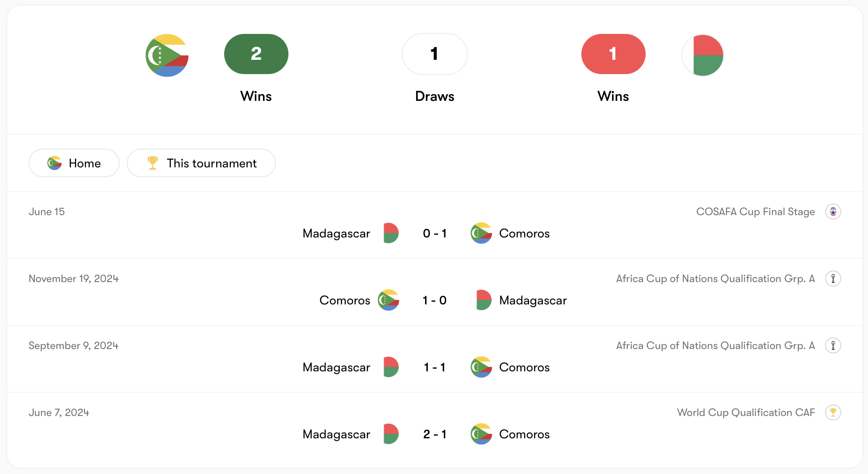The image size is (868, 474).
Task: Open the November 19, 2024 match score
Action: click(434, 300)
